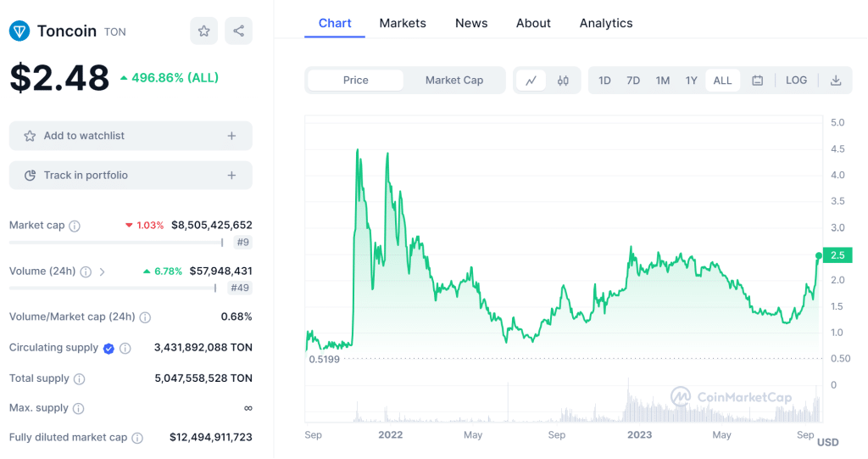Click info icon beside Market cap
Viewport: 868px width, 459px height.
75,226
